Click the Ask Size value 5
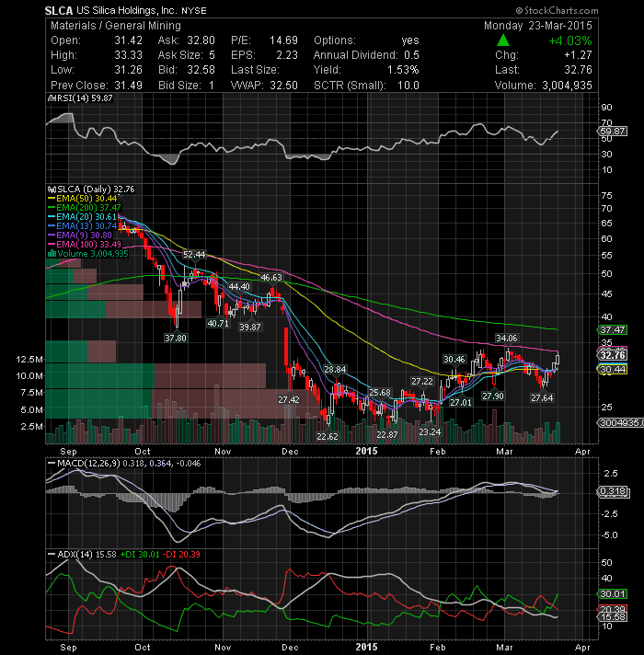 point(212,55)
